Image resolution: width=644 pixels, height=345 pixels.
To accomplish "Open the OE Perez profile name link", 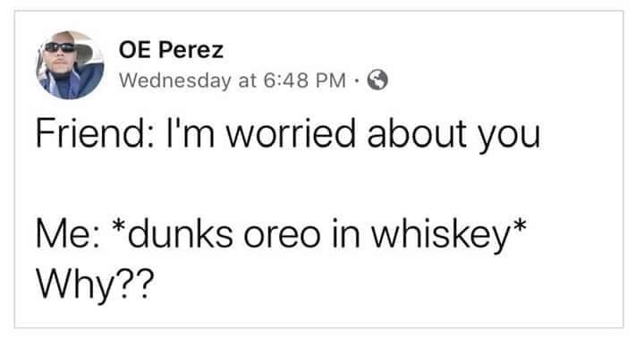I will [171, 50].
